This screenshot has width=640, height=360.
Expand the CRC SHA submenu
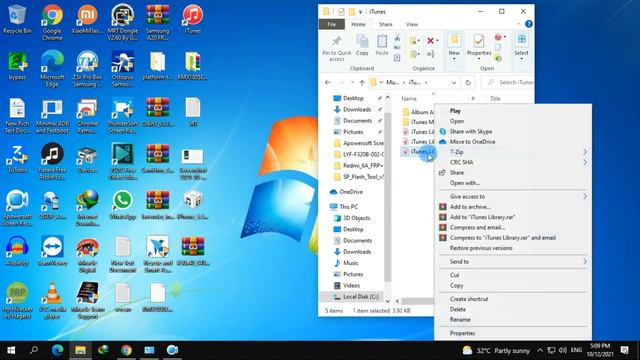click(513, 162)
